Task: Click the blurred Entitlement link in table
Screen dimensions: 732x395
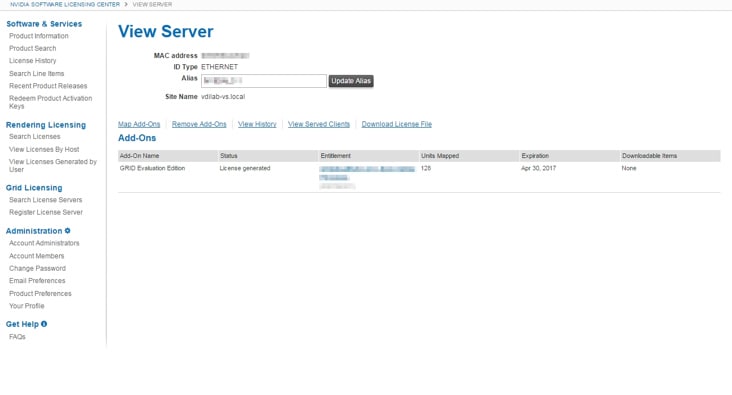Action: coord(367,173)
